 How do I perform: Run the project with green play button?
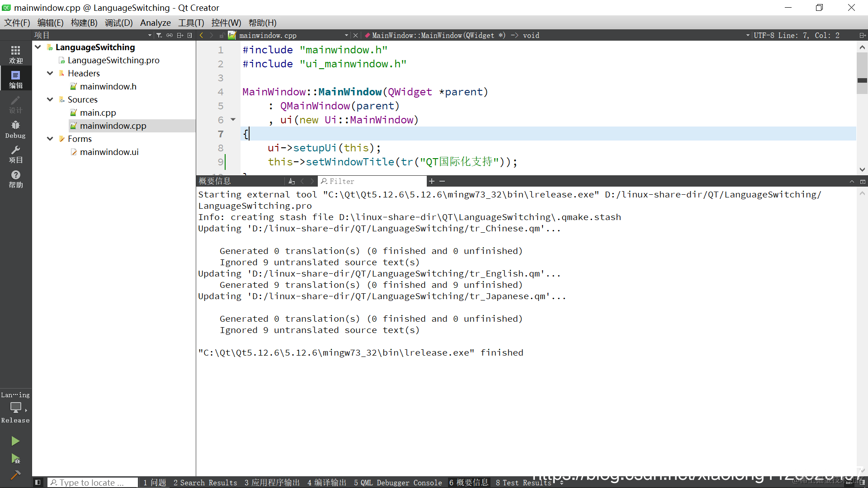pyautogui.click(x=16, y=441)
